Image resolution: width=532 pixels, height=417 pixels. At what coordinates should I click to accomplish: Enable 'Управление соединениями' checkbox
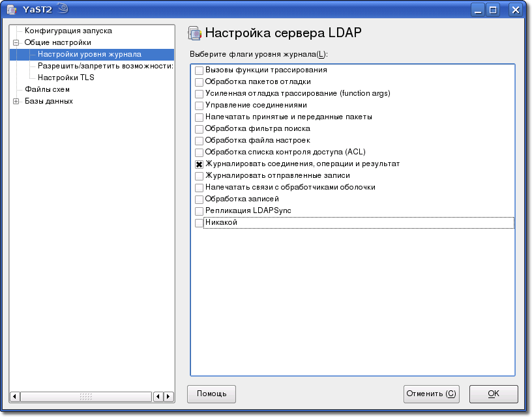coord(199,106)
